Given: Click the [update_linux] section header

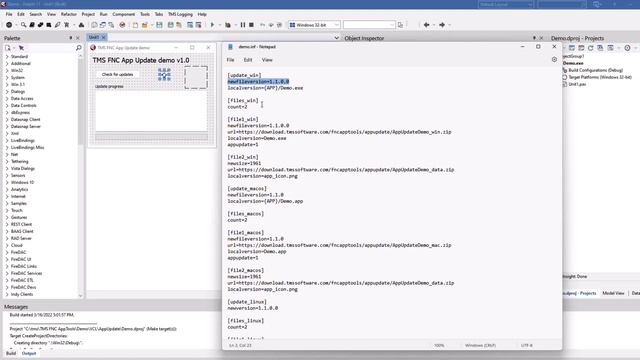Looking at the screenshot, I should click(247, 302).
